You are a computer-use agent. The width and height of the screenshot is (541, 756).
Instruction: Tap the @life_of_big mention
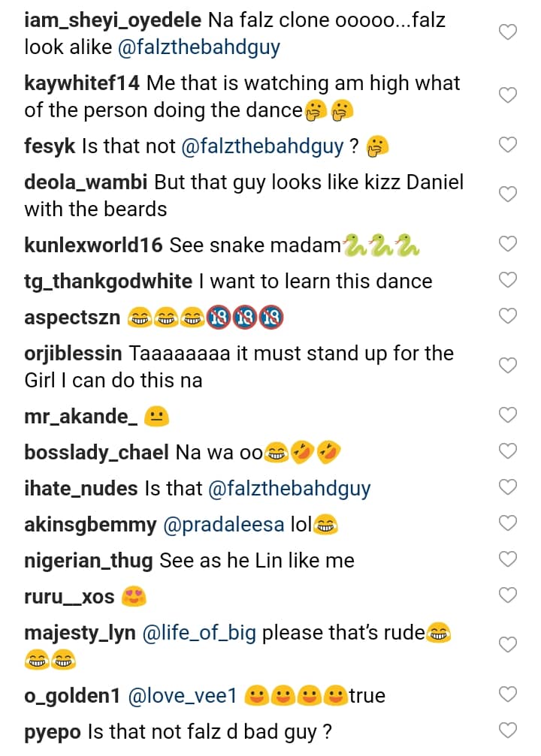coord(198,633)
